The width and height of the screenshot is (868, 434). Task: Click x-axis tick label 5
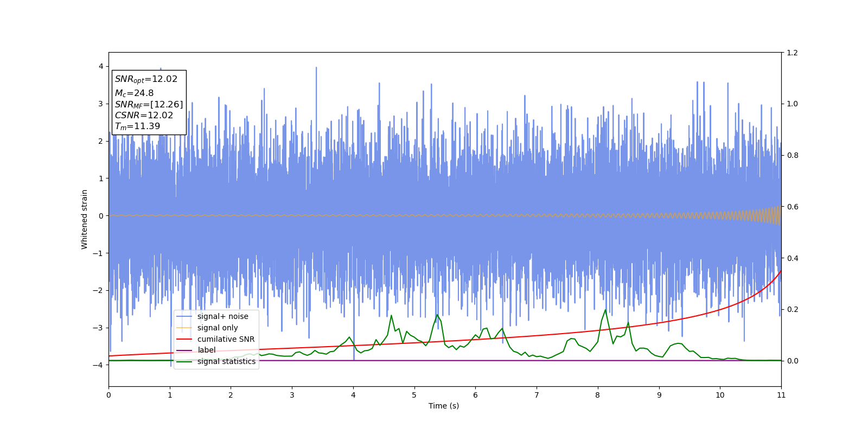[x=414, y=395]
